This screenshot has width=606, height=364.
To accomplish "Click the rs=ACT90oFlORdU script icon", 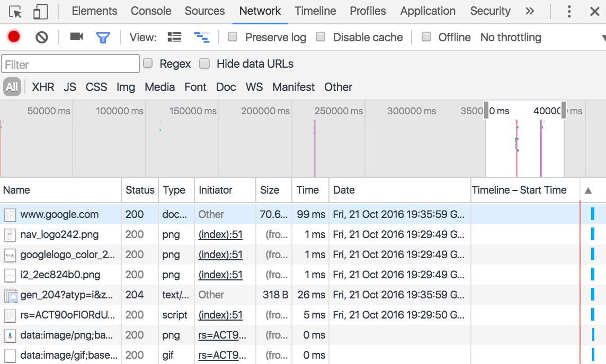I will [10, 315].
